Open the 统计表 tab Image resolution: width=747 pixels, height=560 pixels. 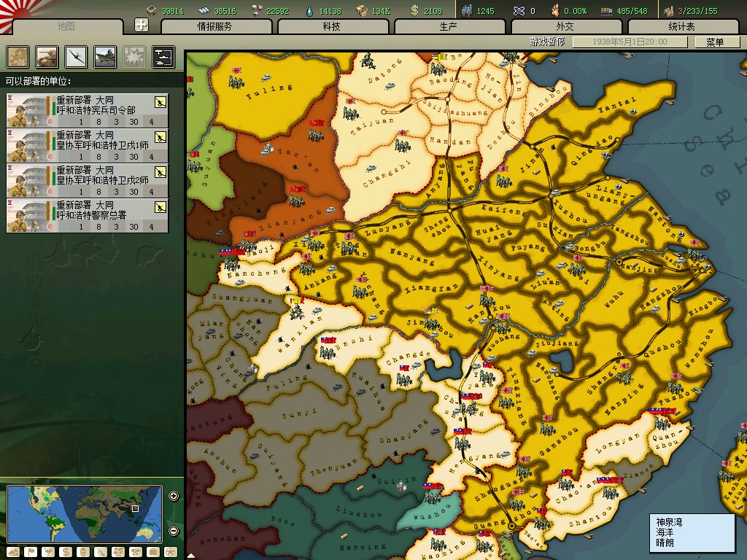click(x=682, y=27)
